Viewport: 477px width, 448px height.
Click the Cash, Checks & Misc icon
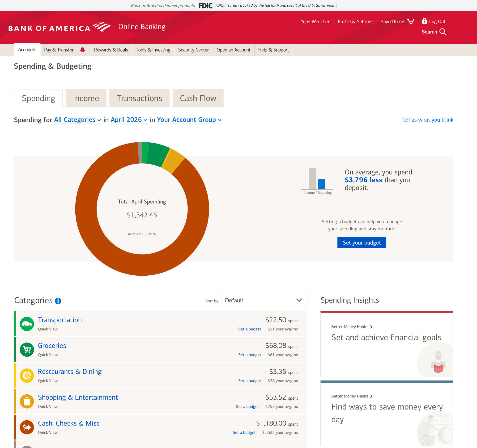(x=27, y=427)
